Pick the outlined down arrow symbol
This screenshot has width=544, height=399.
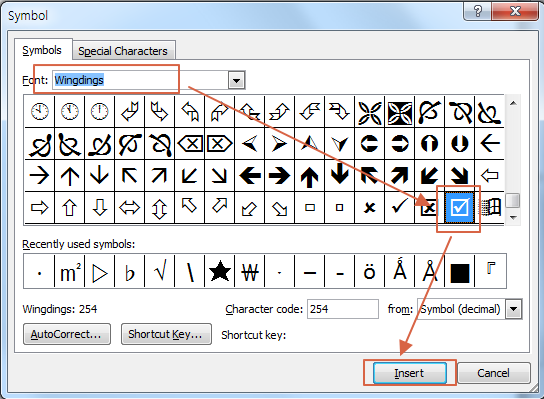point(99,207)
